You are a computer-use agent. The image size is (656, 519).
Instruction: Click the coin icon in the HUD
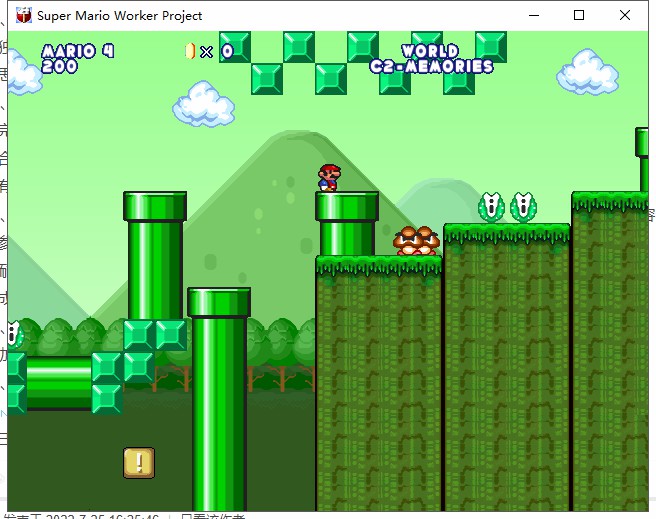190,51
